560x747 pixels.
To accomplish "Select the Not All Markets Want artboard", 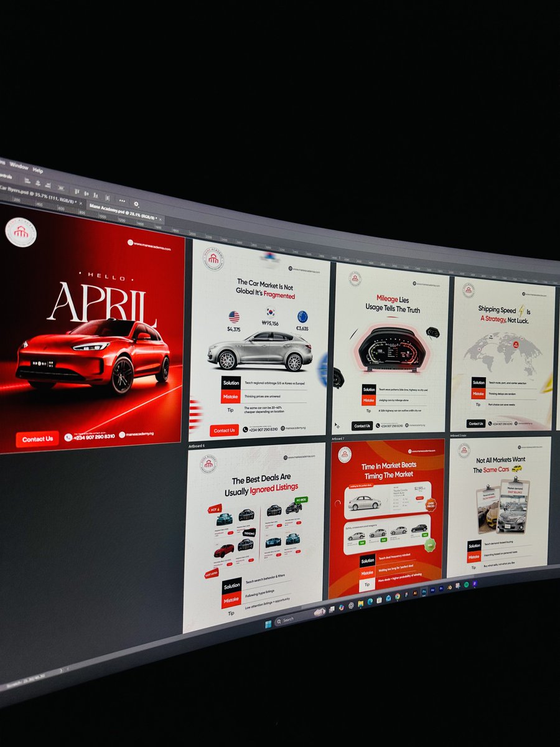I will point(498,506).
